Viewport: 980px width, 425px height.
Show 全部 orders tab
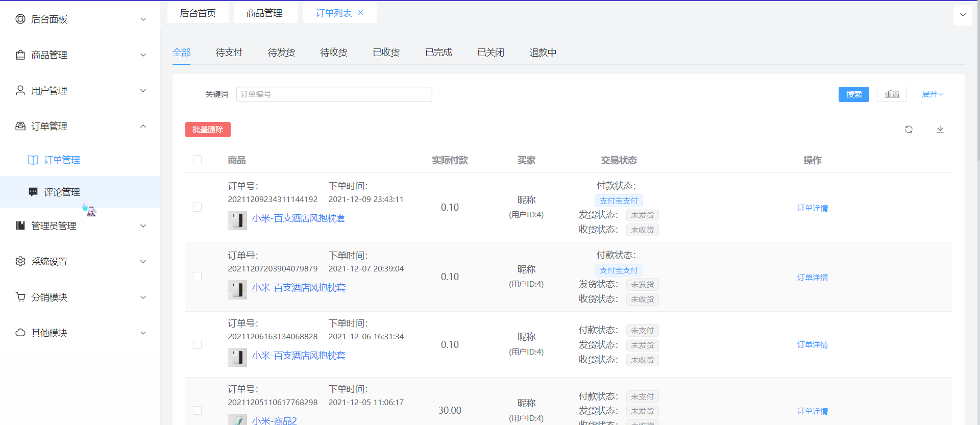coord(182,53)
